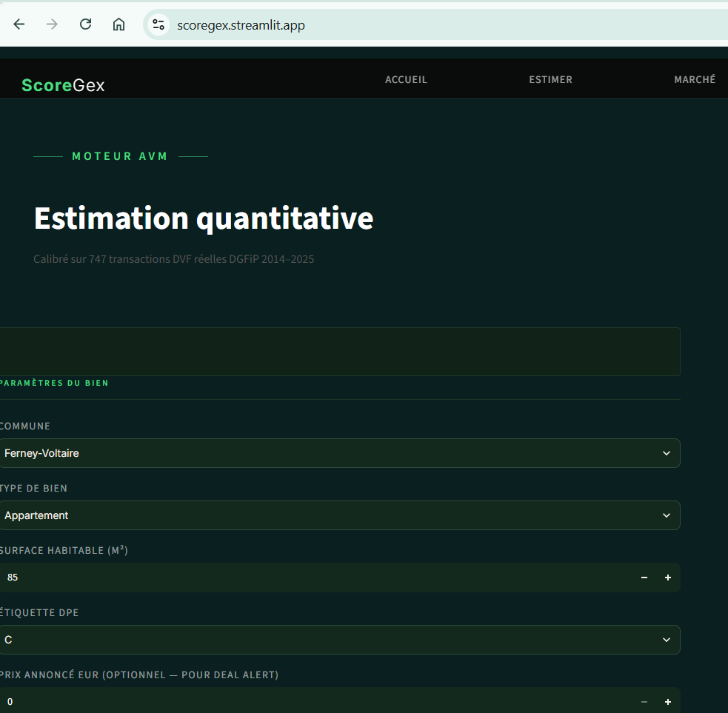728x713 pixels.
Task: Click the 'PRIX ANNONCÉ EUR' field label
Action: (138, 674)
